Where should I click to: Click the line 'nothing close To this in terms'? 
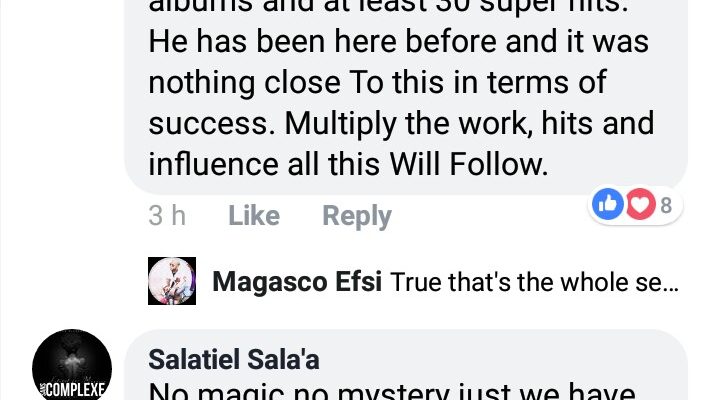click(x=362, y=82)
